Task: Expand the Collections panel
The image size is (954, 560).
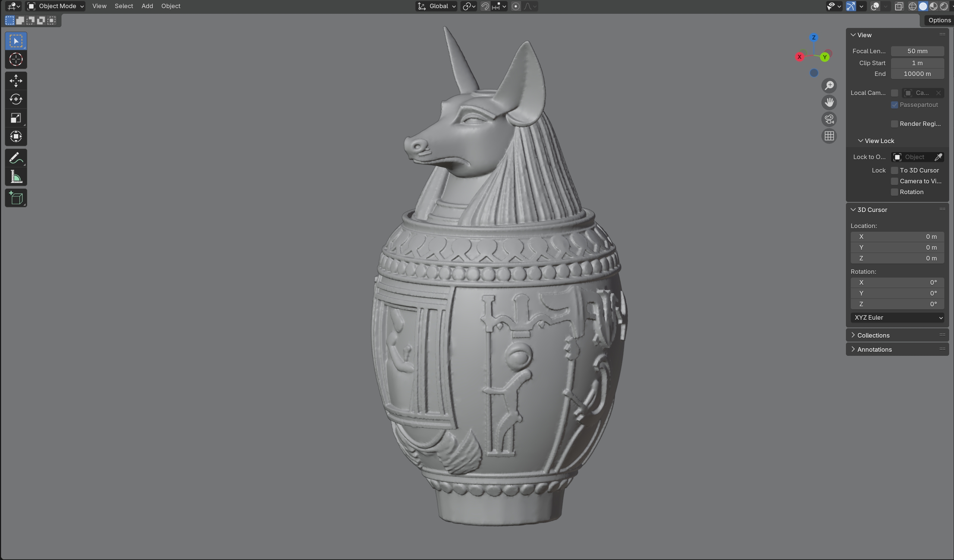Action: click(x=873, y=335)
